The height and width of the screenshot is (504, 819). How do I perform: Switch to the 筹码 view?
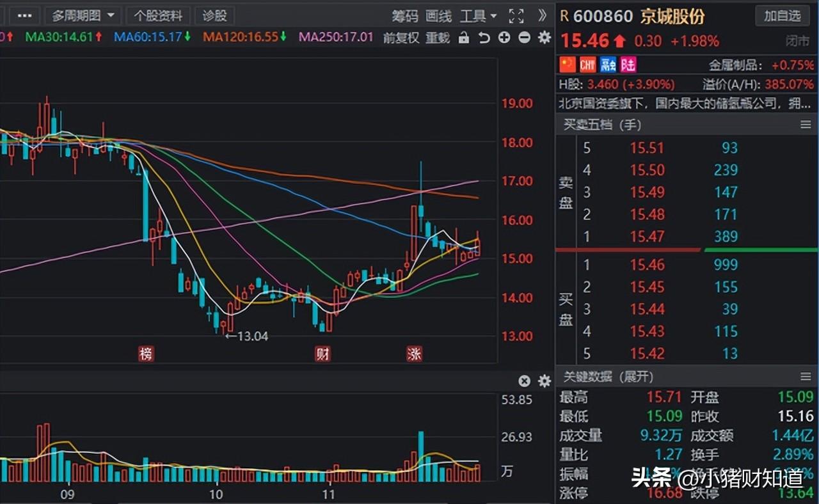pos(405,16)
